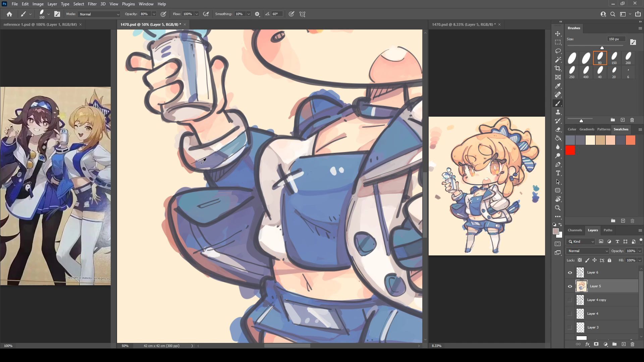The width and height of the screenshot is (644, 362).
Task: Select the History Brush tool
Action: pos(558,121)
